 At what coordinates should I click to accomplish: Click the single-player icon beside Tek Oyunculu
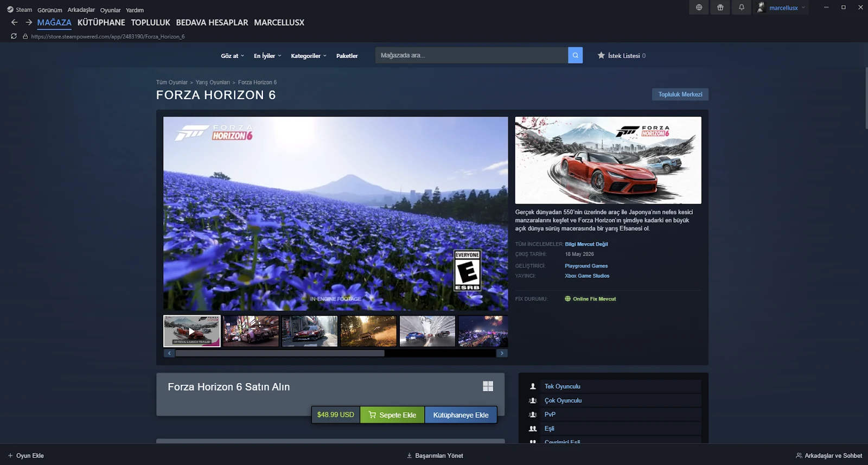point(533,386)
